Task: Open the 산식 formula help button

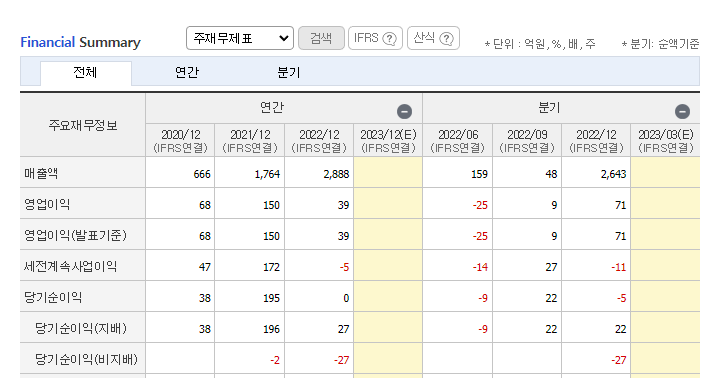Action: [x=433, y=38]
